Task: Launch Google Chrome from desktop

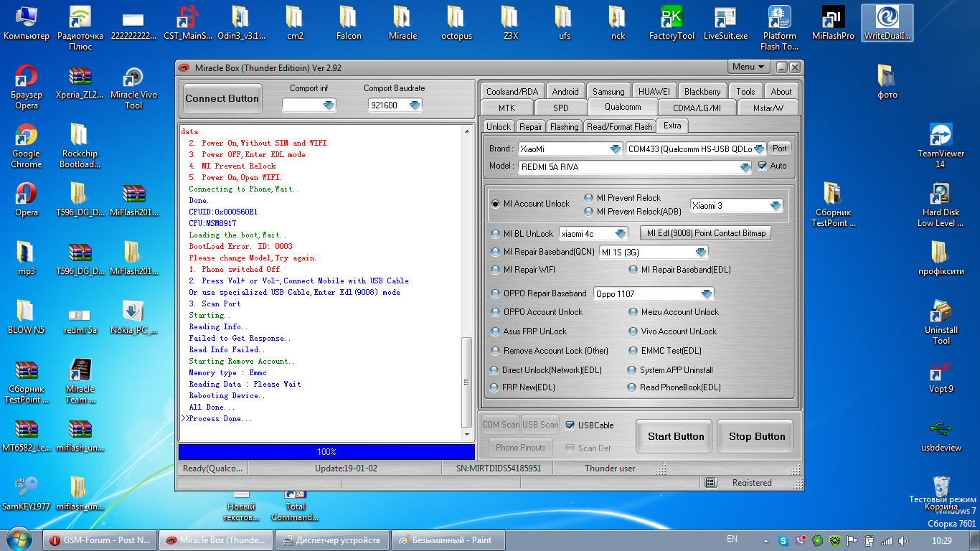Action: 27,147
